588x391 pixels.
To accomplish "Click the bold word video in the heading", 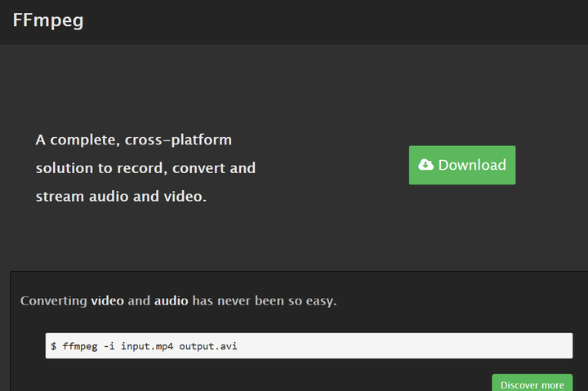I will coord(107,300).
